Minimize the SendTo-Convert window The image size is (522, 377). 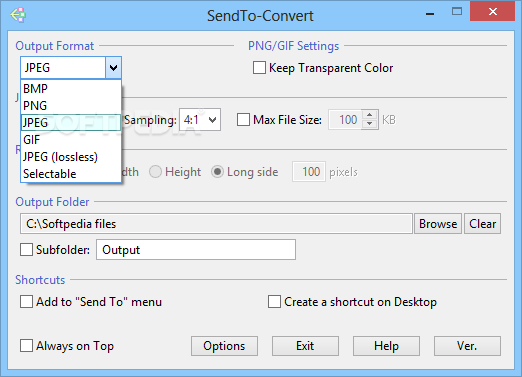430,14
